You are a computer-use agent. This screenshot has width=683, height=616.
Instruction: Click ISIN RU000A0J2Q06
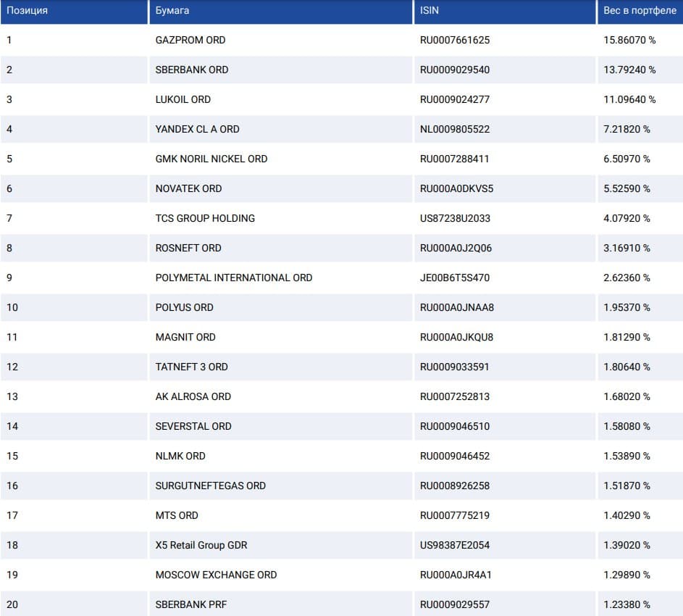(x=456, y=248)
